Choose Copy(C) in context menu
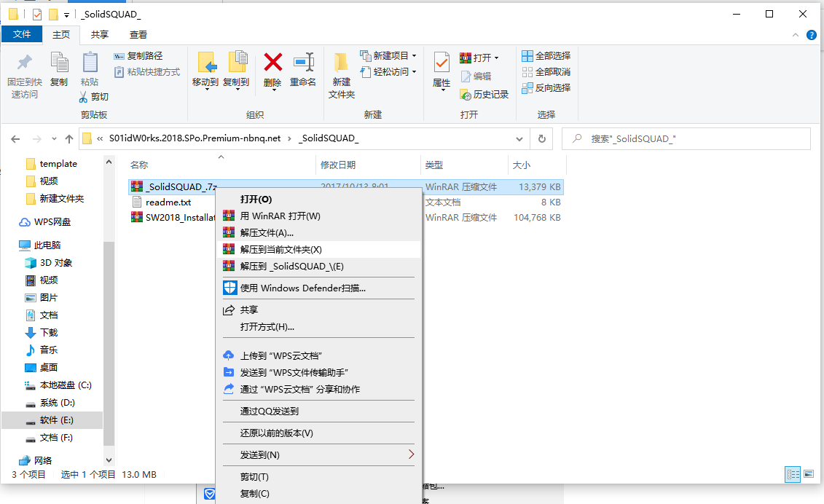 [318, 494]
